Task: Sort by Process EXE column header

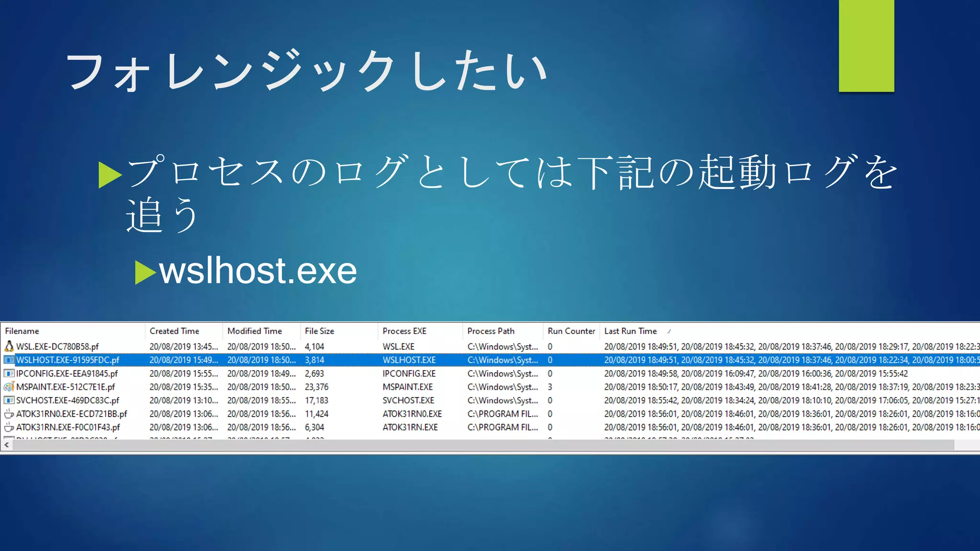Action: coord(420,331)
